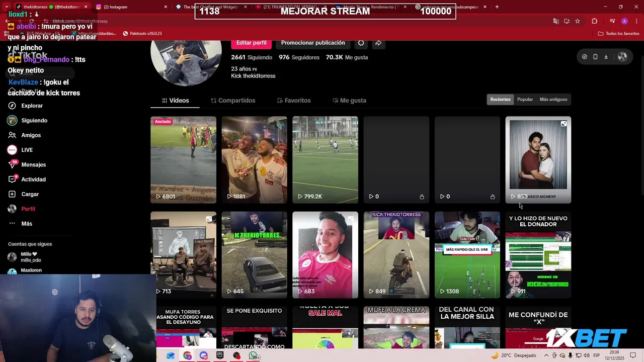The image size is (644, 362).
Task: Click the Promocionar publicación button
Action: coord(313,43)
